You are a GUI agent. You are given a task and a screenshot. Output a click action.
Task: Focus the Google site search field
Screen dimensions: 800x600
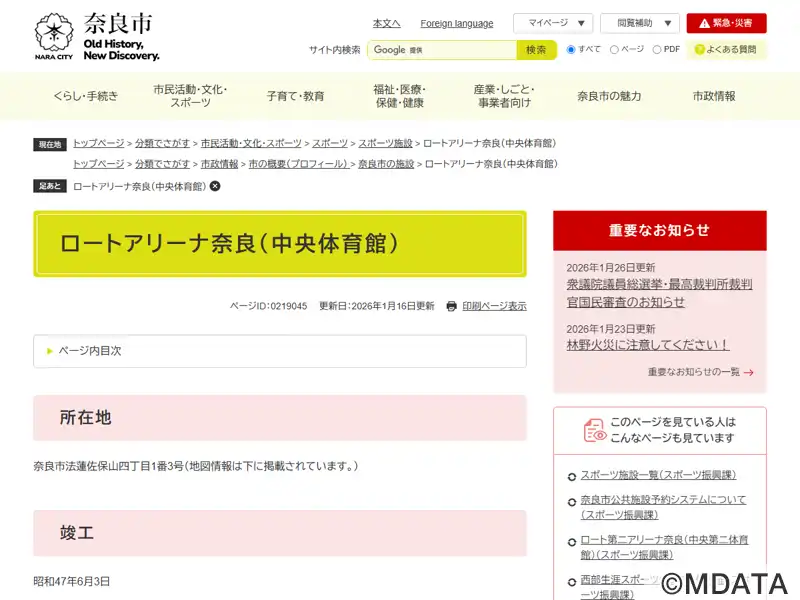(442, 50)
